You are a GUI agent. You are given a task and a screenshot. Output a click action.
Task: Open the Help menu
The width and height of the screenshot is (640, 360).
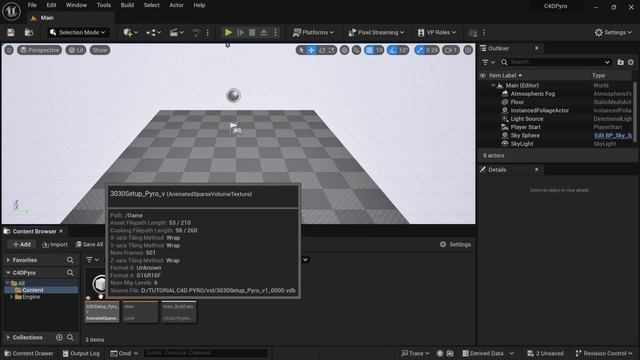point(199,5)
